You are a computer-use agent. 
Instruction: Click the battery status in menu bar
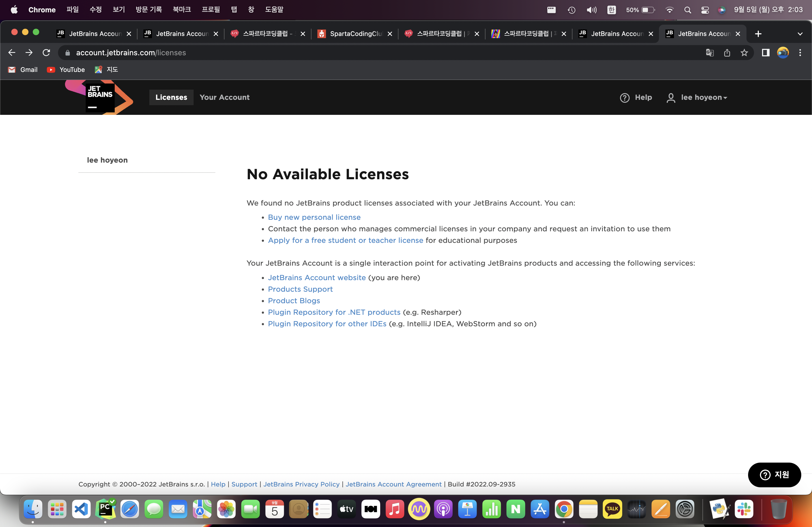point(640,10)
